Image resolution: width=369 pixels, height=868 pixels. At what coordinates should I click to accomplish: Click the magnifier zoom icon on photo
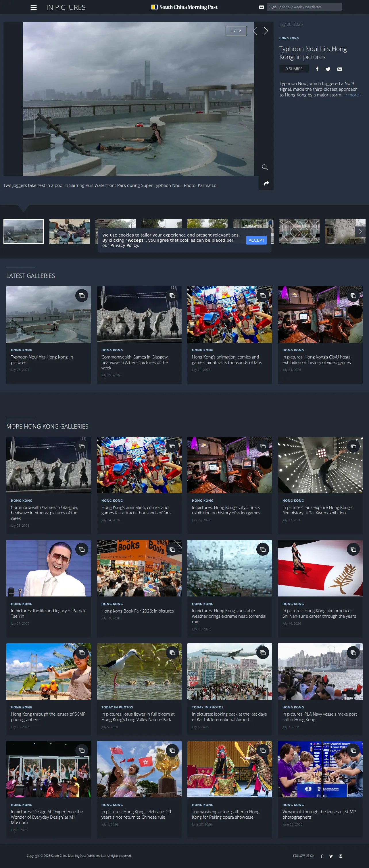265,167
